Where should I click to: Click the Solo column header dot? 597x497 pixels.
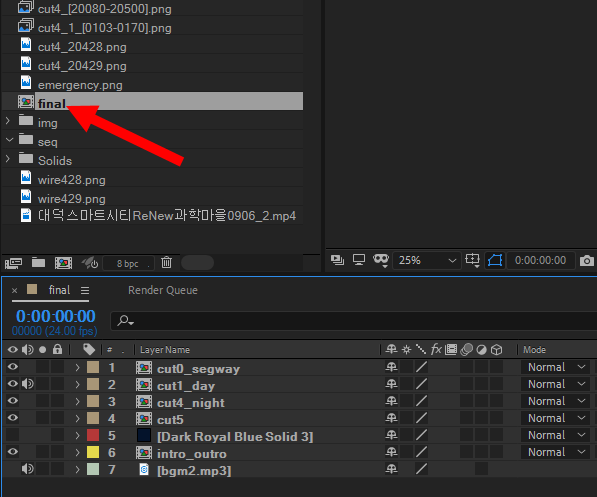pos(43,350)
